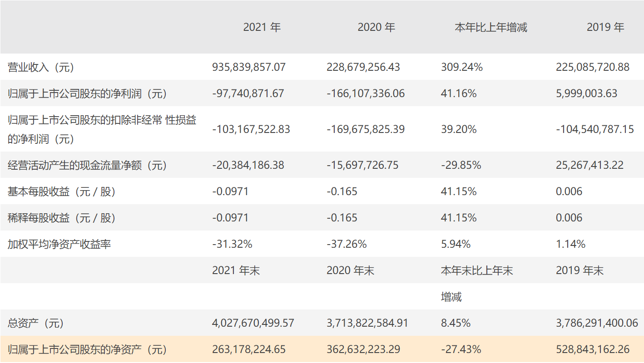Image resolution: width=644 pixels, height=363 pixels.
Task: Click the 2021 年 column header
Action: tap(262, 27)
